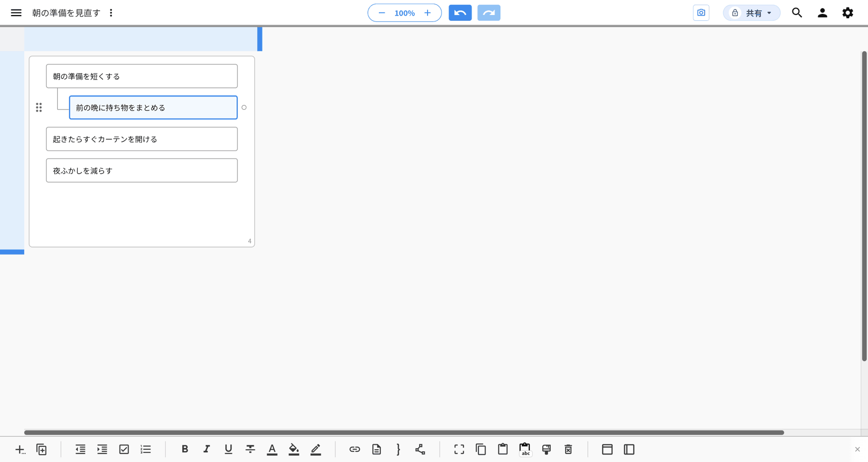Take a snapshot with camera icon
The image size is (868, 462).
click(701, 13)
